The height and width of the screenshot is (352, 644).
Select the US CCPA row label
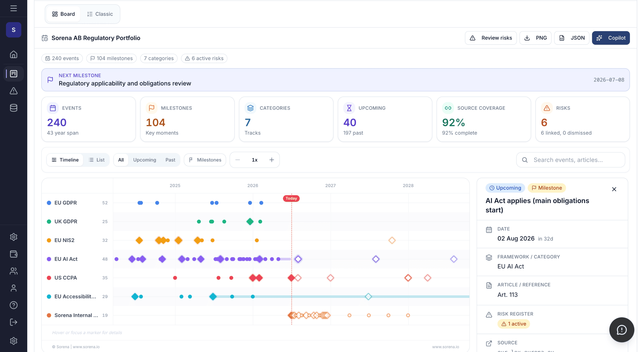(x=66, y=278)
